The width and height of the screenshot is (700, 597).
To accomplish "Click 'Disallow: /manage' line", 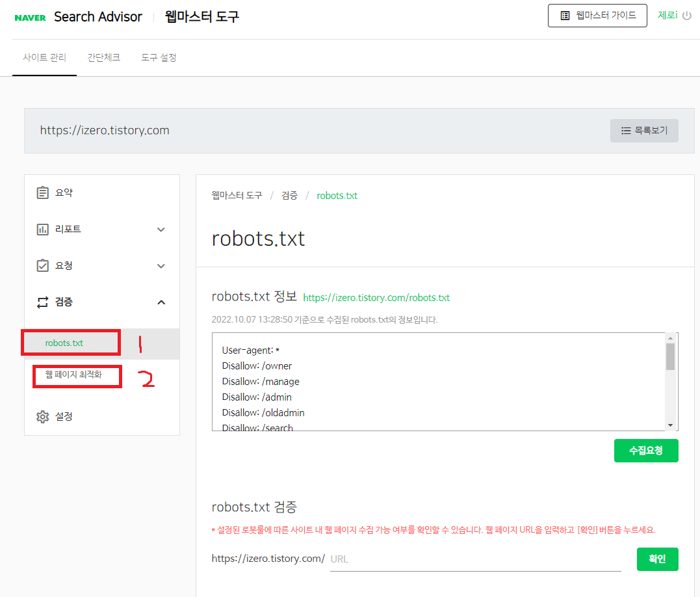I will (261, 382).
